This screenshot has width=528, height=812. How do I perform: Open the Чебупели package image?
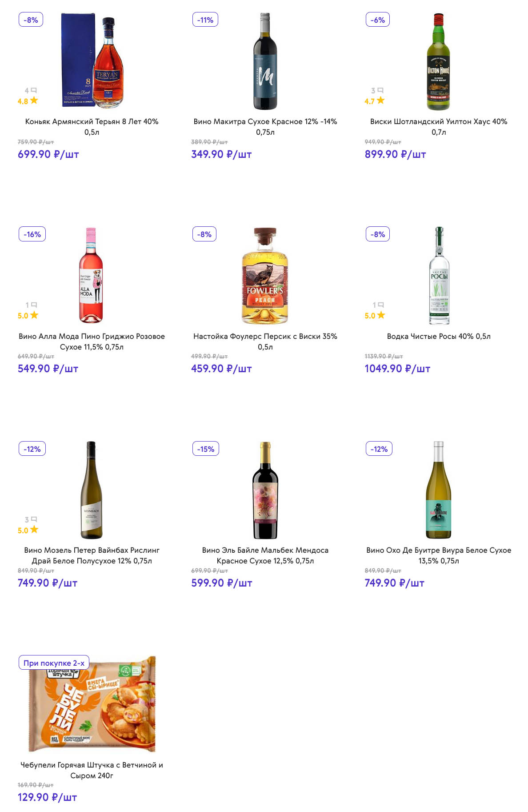92,704
